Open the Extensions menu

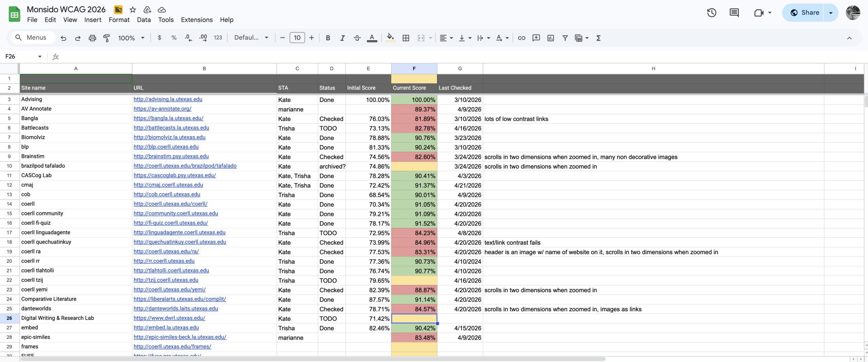pyautogui.click(x=197, y=20)
